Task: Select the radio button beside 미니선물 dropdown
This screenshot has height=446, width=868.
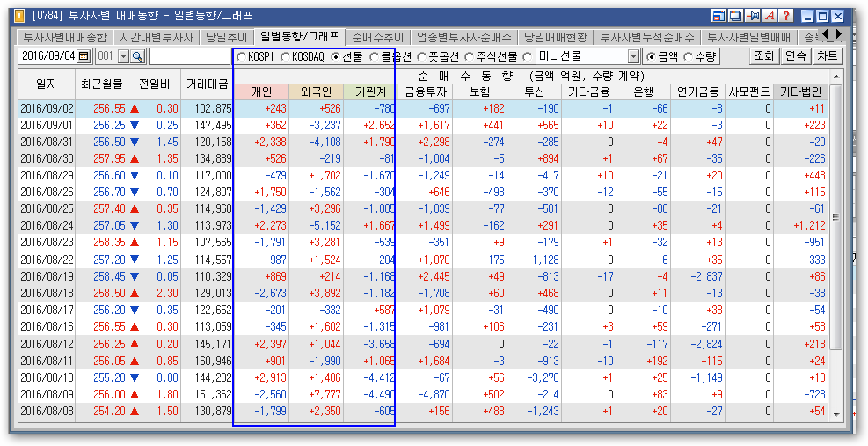Action: coord(527,56)
